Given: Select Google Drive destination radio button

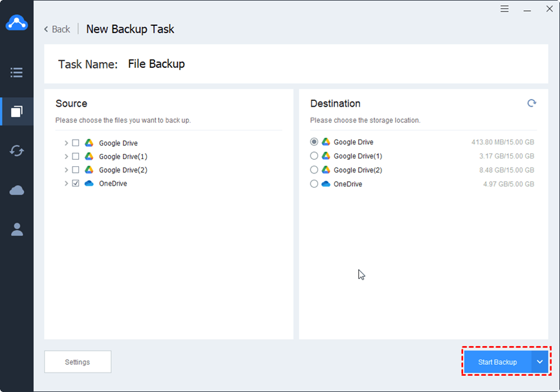Looking at the screenshot, I should (x=314, y=142).
